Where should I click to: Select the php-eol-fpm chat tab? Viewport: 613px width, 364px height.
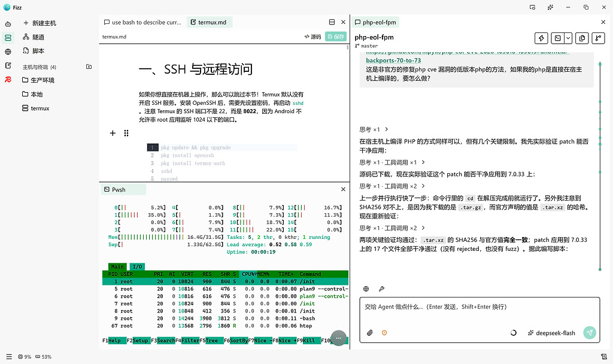click(375, 22)
